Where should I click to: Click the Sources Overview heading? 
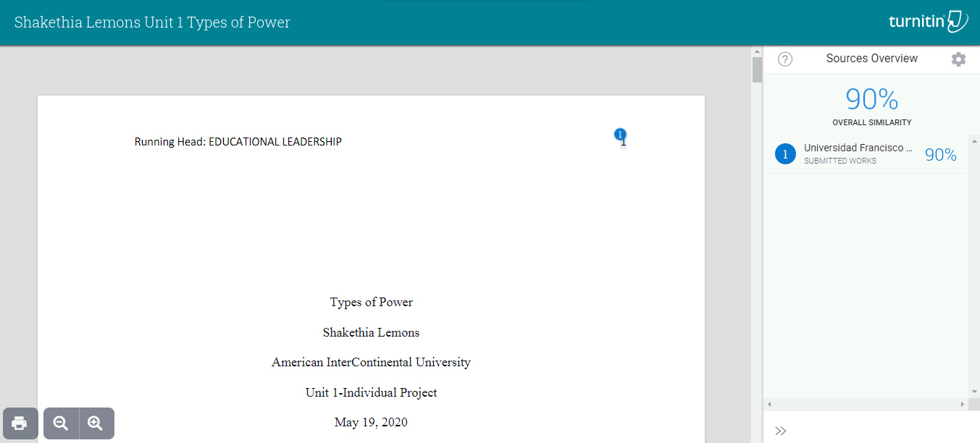tap(872, 59)
